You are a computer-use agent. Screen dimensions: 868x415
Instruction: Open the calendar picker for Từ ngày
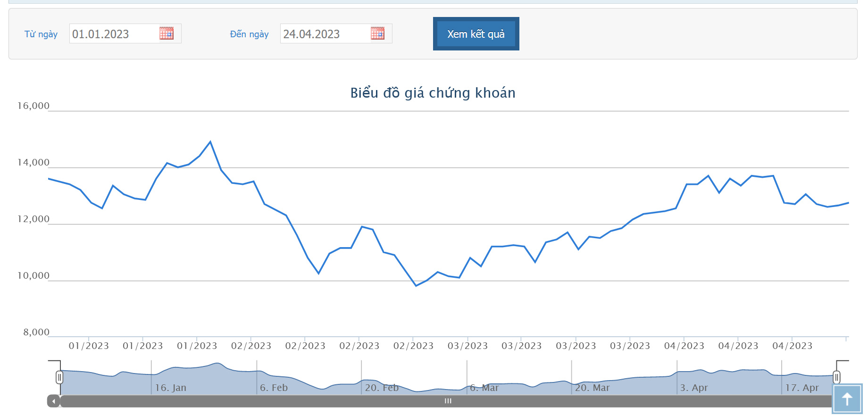[167, 33]
